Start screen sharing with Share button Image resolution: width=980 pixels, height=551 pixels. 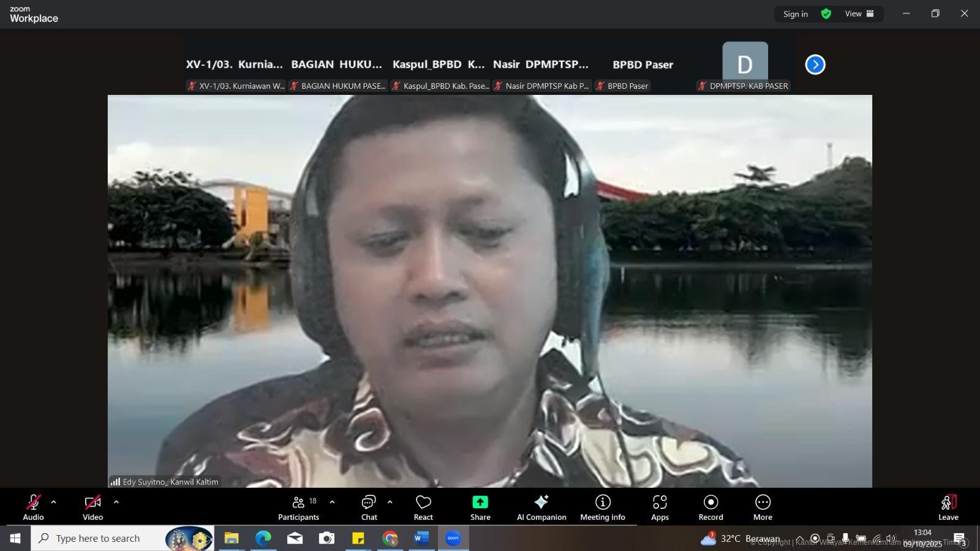tap(480, 508)
